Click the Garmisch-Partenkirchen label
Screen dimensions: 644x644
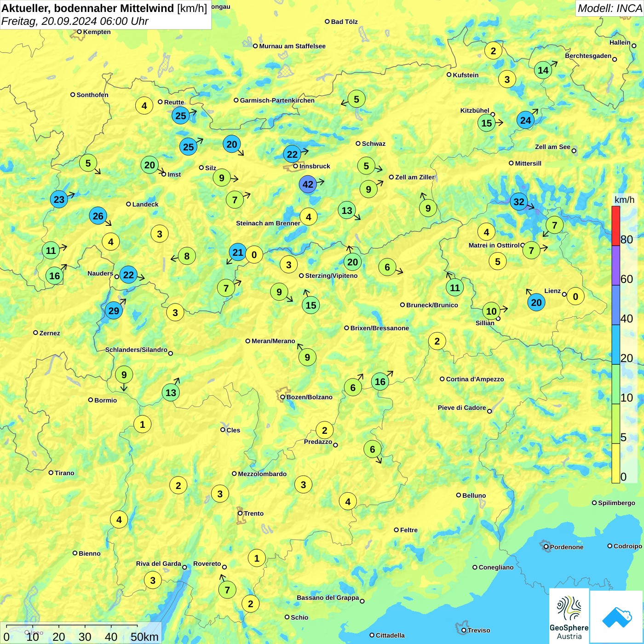pos(277,100)
